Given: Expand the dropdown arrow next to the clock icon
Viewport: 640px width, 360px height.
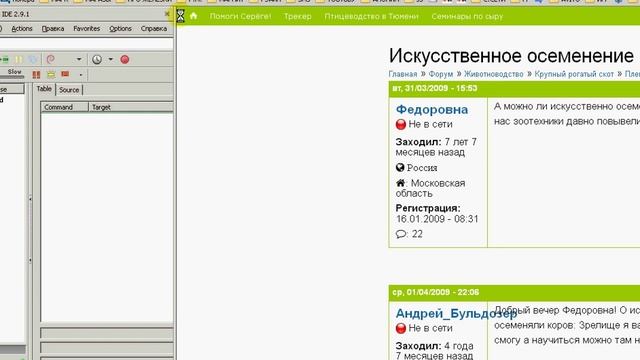Looking at the screenshot, I should pyautogui.click(x=111, y=60).
